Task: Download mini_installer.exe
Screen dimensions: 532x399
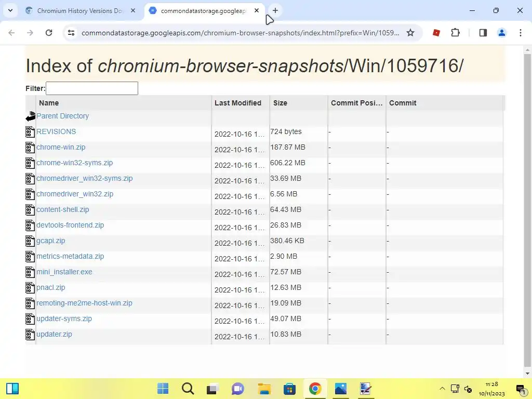Action: click(64, 272)
